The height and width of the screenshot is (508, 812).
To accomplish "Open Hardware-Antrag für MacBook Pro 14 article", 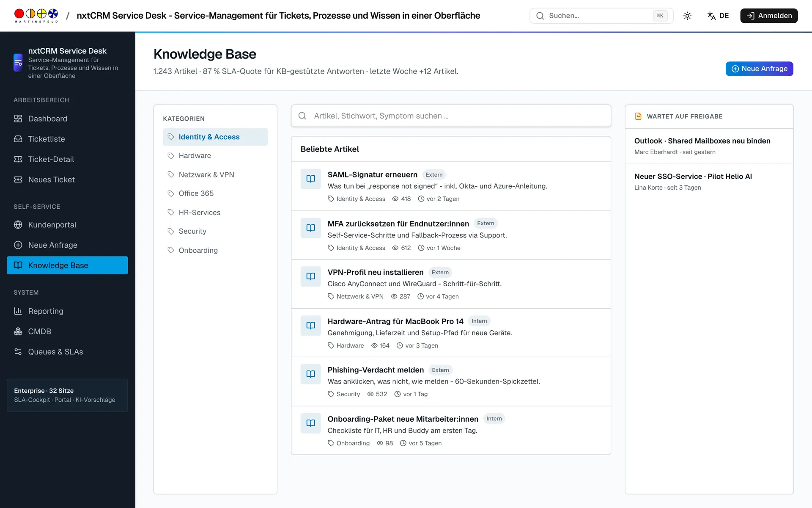I will (x=395, y=321).
